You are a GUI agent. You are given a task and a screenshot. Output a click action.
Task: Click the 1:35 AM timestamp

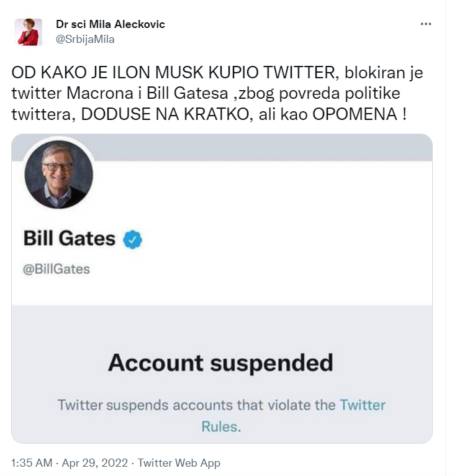[x=32, y=463]
